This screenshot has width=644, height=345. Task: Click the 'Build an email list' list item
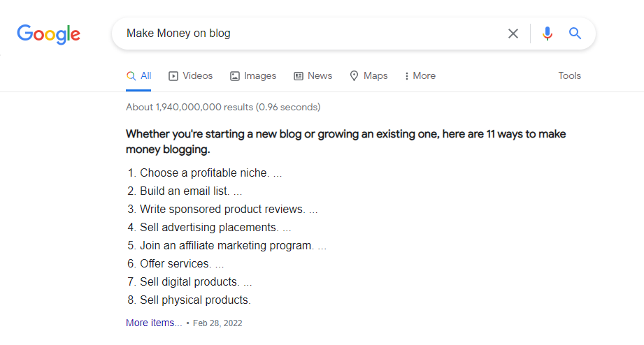(x=185, y=191)
